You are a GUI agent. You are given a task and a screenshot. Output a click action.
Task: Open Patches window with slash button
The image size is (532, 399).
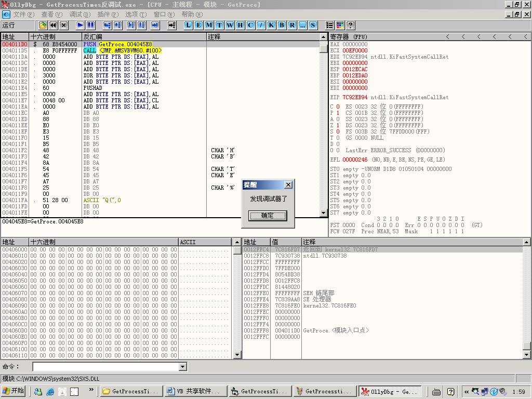pyautogui.click(x=261, y=25)
